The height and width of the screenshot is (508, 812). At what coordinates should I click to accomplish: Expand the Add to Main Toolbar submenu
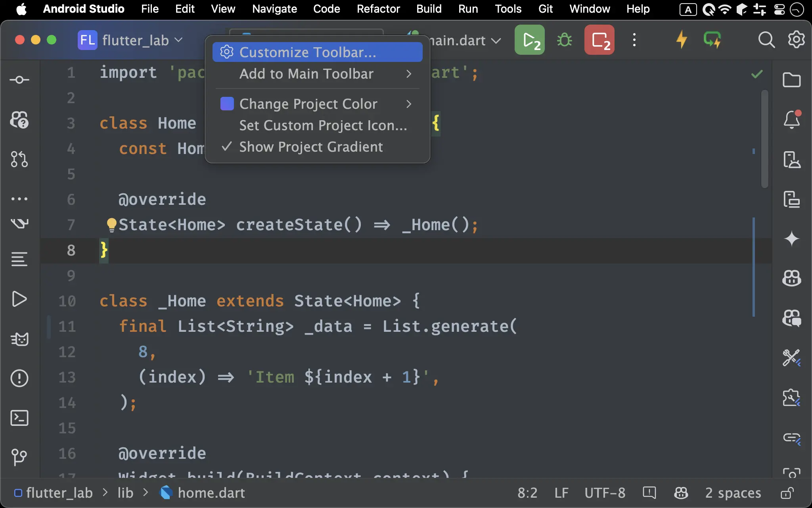(x=317, y=74)
